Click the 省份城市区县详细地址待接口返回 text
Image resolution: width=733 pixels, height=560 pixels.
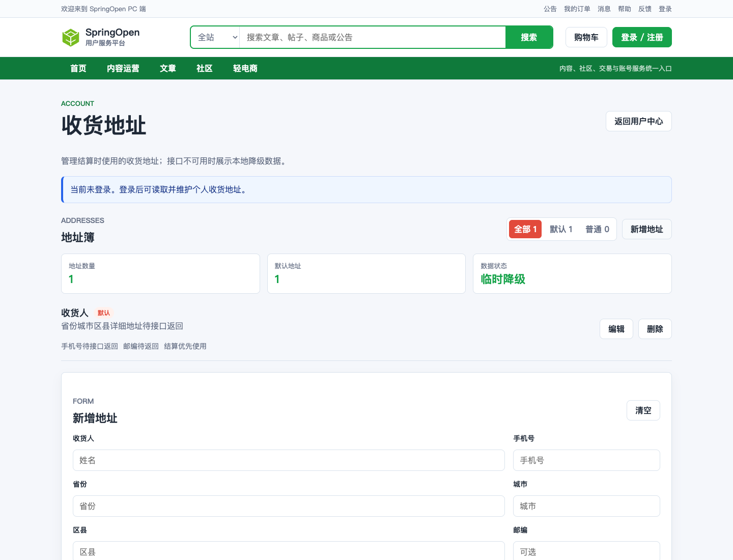click(122, 326)
